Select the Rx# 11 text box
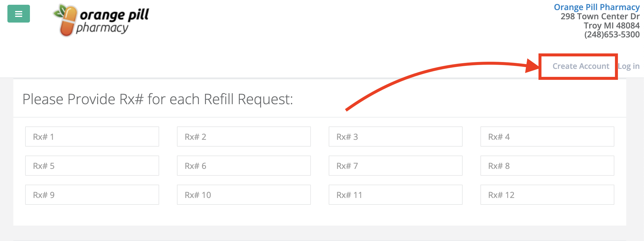This screenshot has height=241, width=644. 395,195
